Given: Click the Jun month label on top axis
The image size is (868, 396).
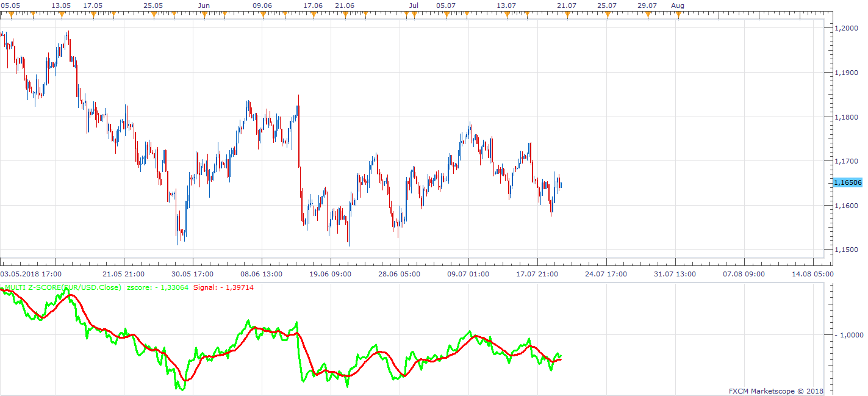Looking at the screenshot, I should click(x=204, y=5).
